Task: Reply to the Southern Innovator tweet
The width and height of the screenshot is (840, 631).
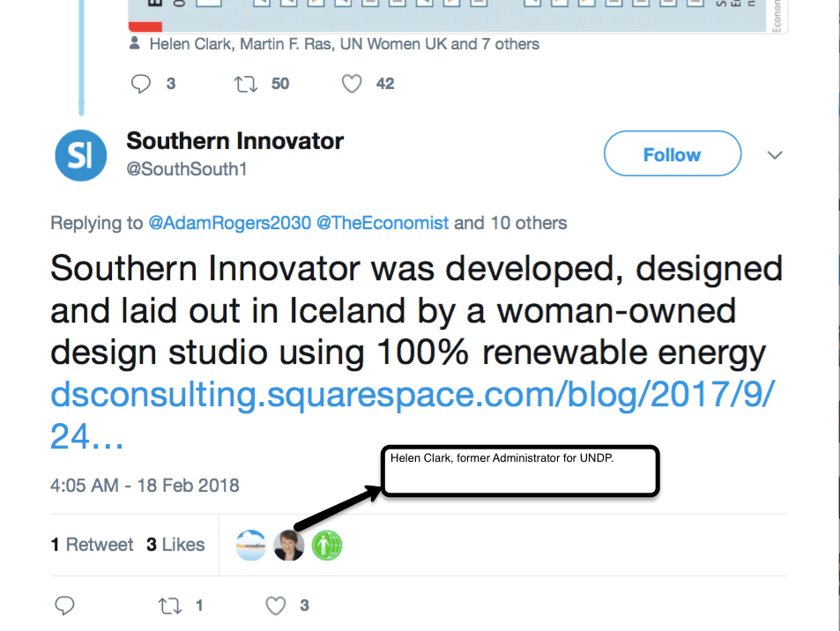Action: coord(64,605)
